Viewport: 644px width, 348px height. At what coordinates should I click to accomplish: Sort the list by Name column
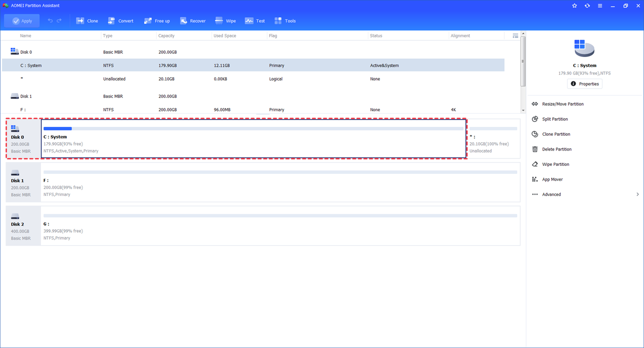click(26, 36)
